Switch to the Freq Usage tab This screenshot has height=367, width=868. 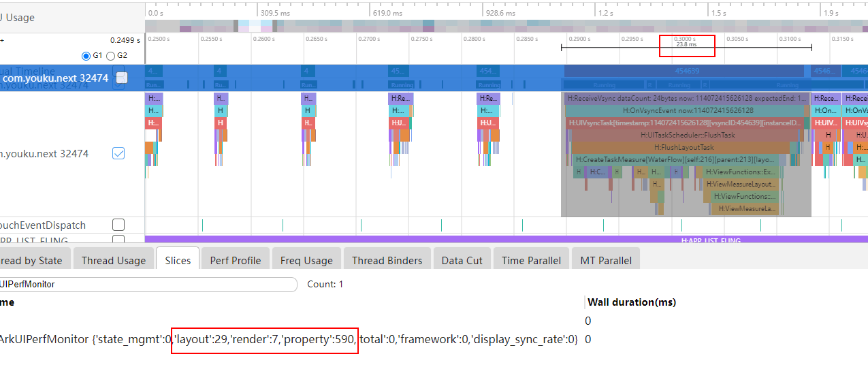click(x=306, y=260)
